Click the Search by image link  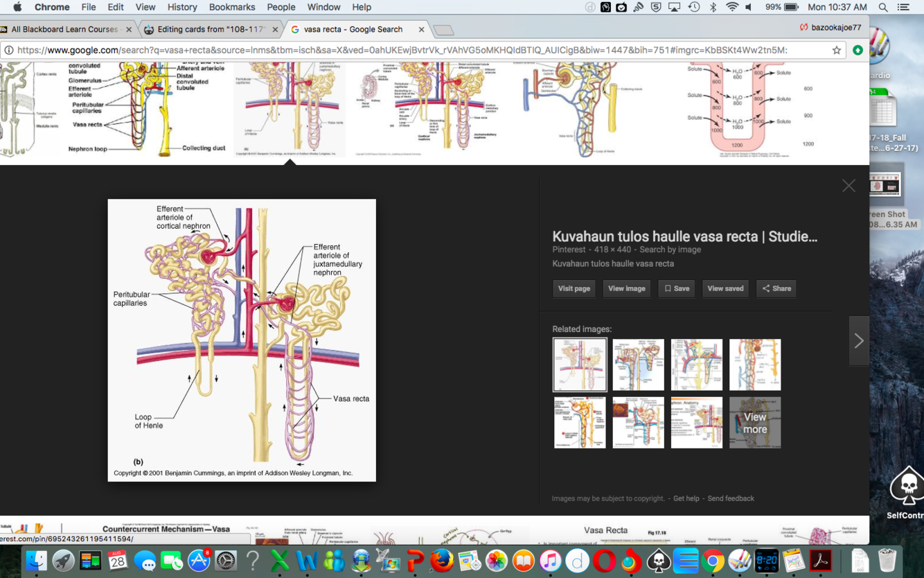coord(670,249)
